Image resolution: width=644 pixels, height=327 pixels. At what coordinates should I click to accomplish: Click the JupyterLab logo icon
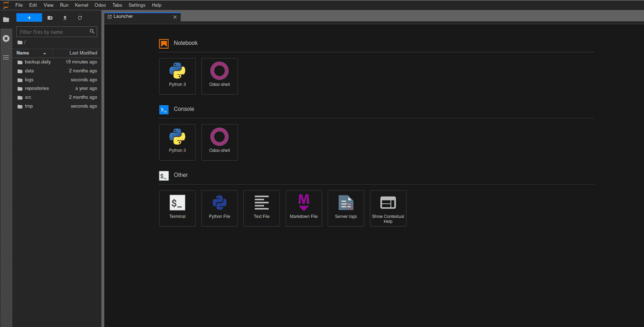tap(6, 5)
